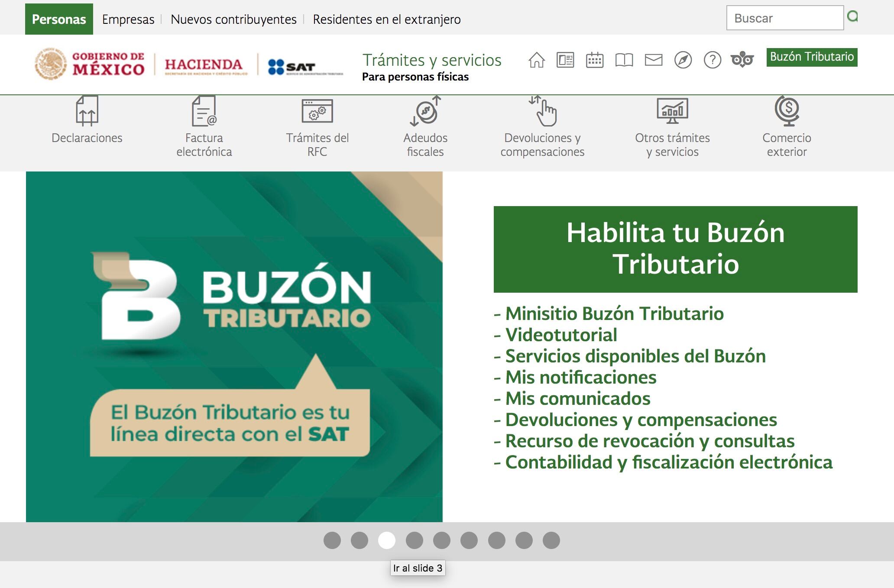Click the owl mascot icon
This screenshot has width=894, height=588.
click(x=742, y=60)
